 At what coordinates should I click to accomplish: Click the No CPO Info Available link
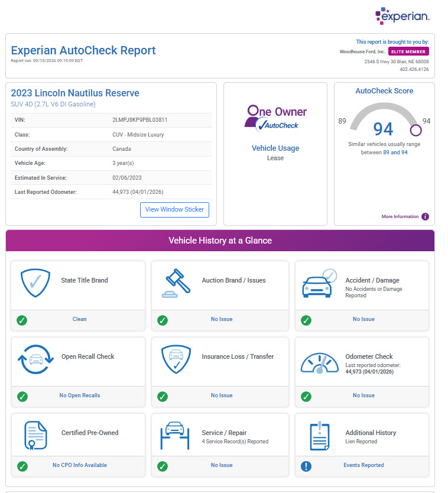pos(80,465)
